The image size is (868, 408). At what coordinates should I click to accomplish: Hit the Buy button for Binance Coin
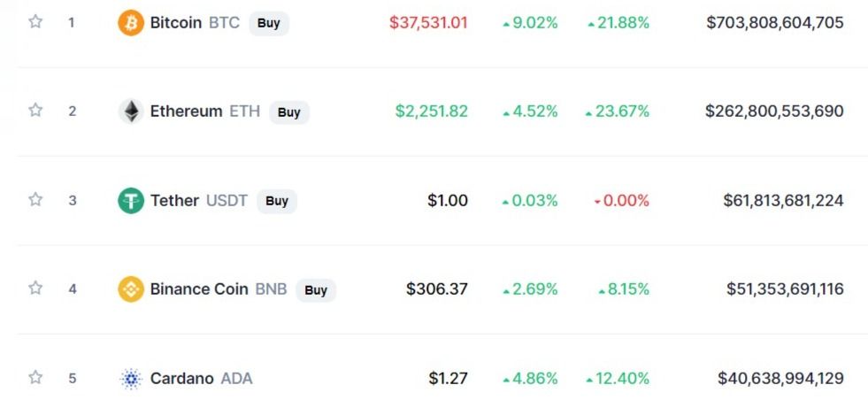(x=316, y=289)
